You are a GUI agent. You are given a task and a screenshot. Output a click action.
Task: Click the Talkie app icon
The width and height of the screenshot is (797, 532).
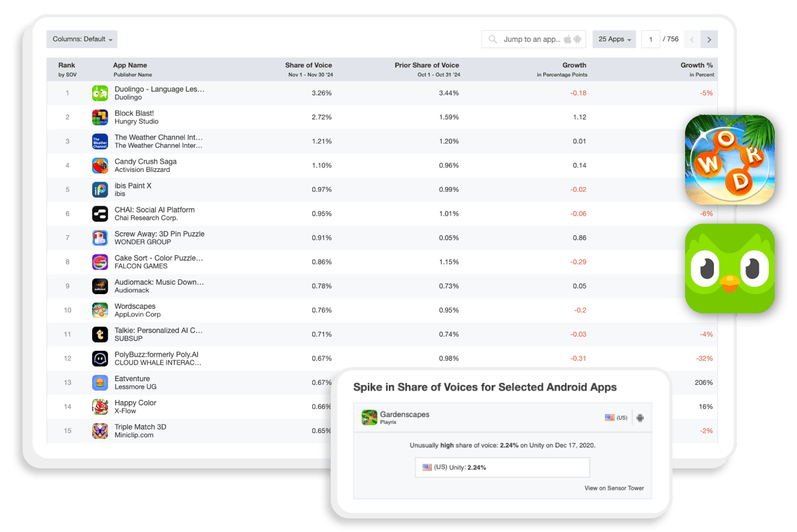[x=100, y=334]
